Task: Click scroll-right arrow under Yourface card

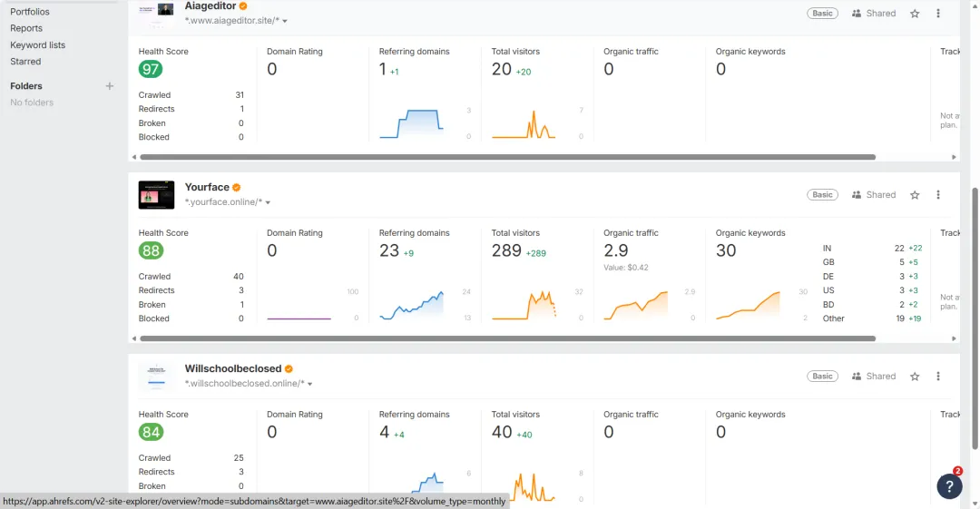Action: click(954, 338)
